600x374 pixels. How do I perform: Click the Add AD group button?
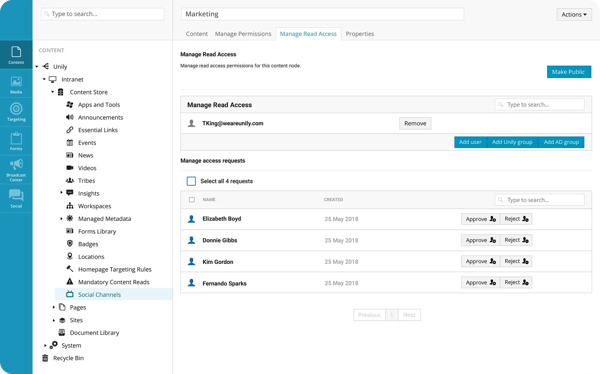pyautogui.click(x=561, y=142)
